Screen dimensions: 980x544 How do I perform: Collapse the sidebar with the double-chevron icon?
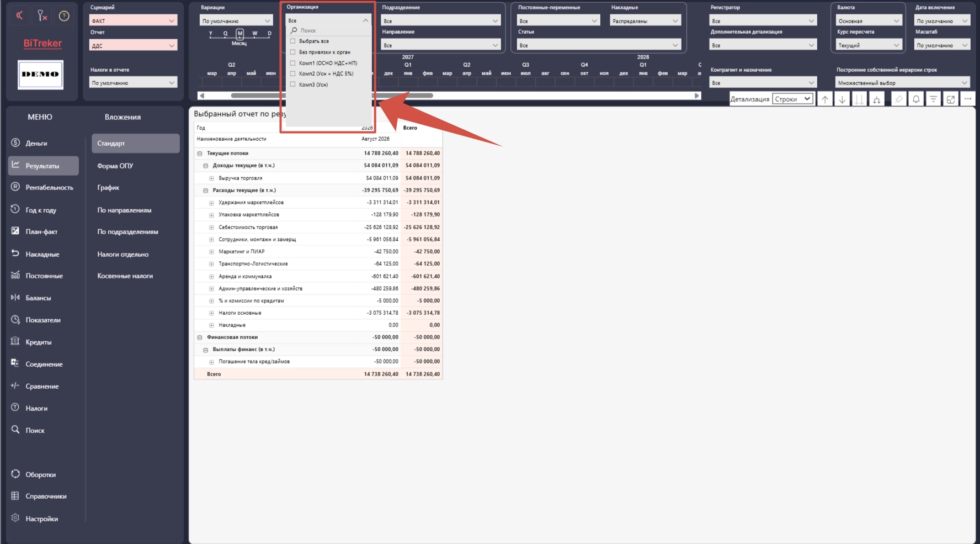pos(19,15)
